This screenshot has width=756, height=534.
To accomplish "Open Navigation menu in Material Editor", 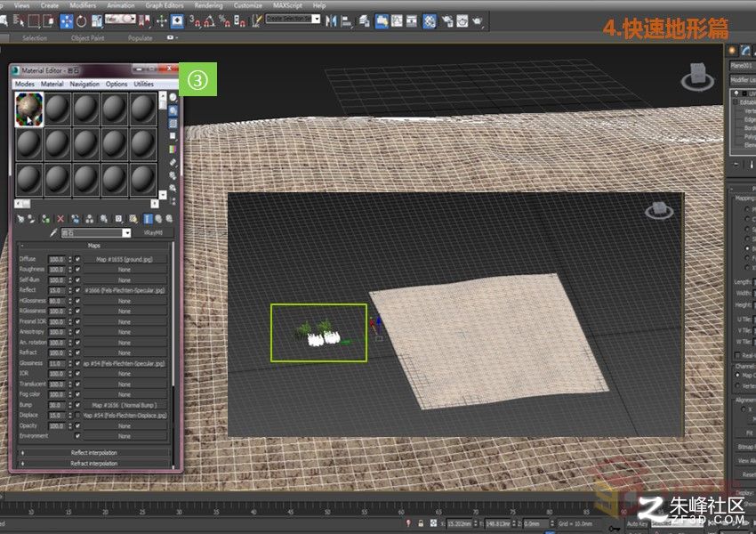I will coord(84,84).
